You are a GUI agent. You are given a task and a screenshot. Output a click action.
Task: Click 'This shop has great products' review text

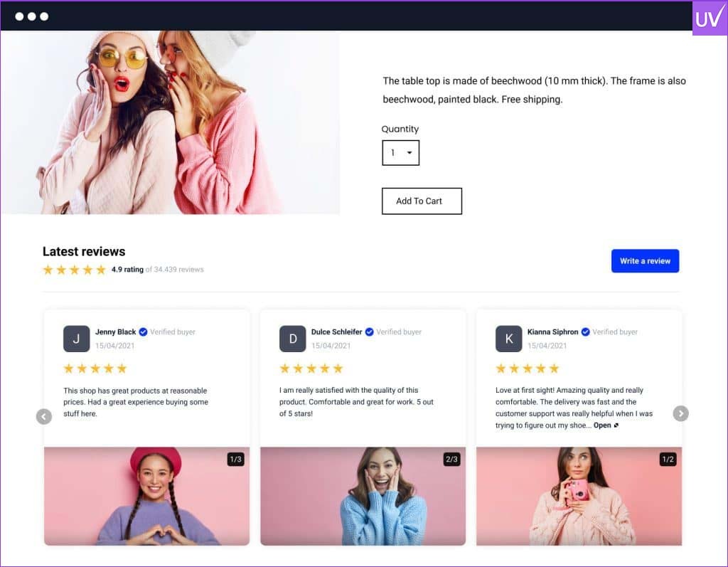tap(136, 402)
